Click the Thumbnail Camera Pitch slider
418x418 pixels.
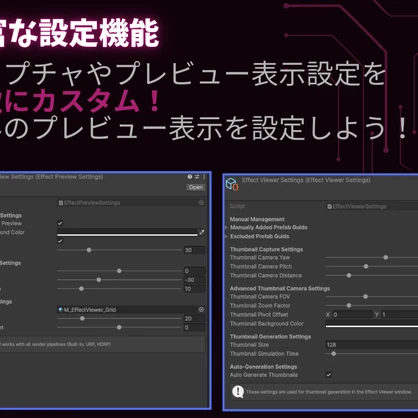(372, 267)
